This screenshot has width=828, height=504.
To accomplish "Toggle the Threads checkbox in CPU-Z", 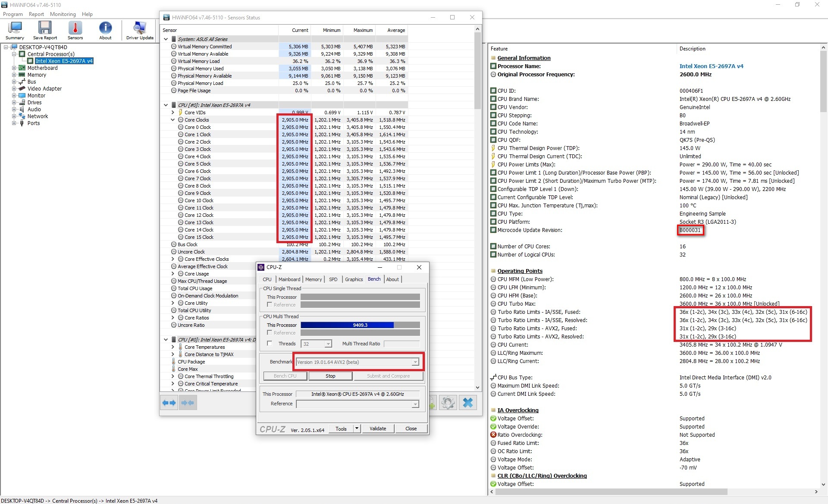I will 270,344.
